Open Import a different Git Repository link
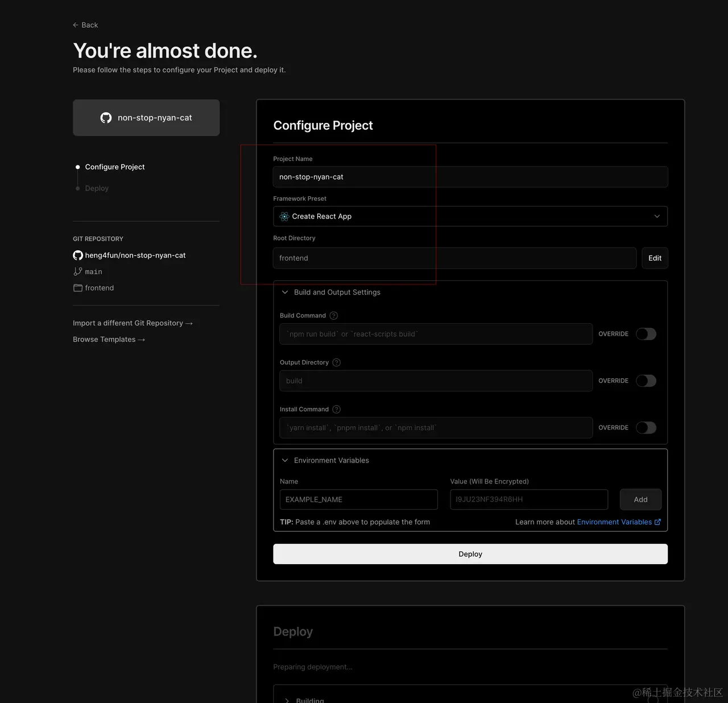This screenshot has width=728, height=703. coord(133,323)
